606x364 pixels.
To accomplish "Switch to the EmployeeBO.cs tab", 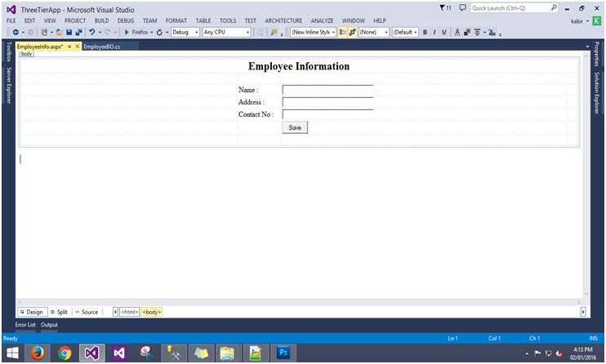I will 101,47.
